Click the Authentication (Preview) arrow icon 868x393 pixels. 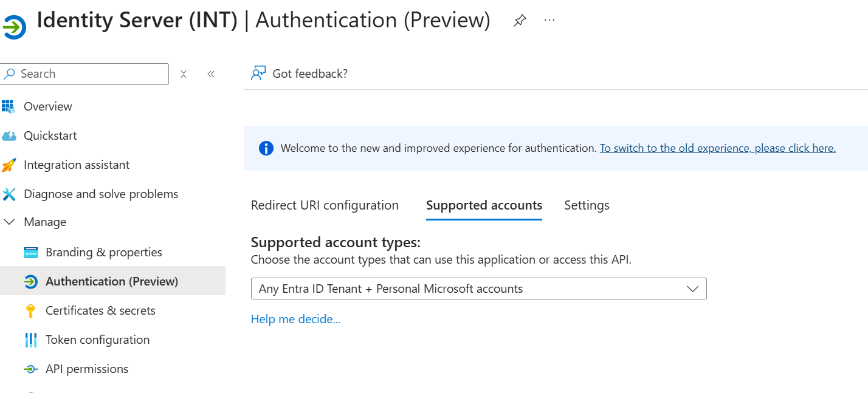pos(31,282)
